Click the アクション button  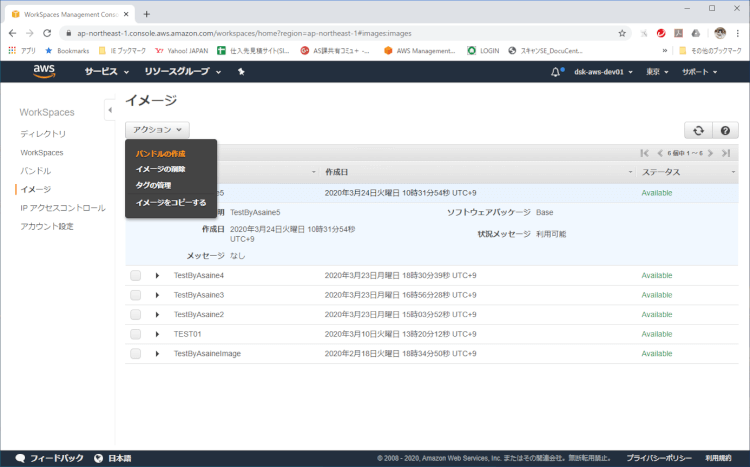[157, 130]
